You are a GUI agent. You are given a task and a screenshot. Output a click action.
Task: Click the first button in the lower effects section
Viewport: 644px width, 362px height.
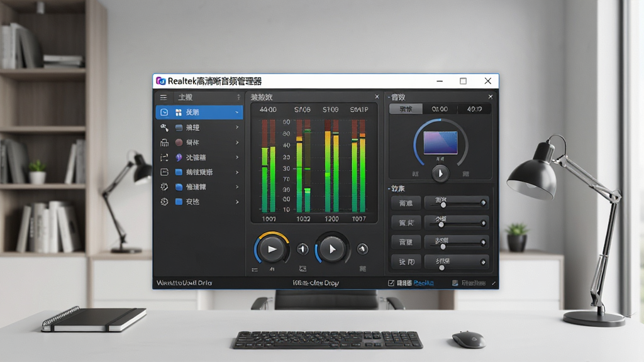point(406,203)
